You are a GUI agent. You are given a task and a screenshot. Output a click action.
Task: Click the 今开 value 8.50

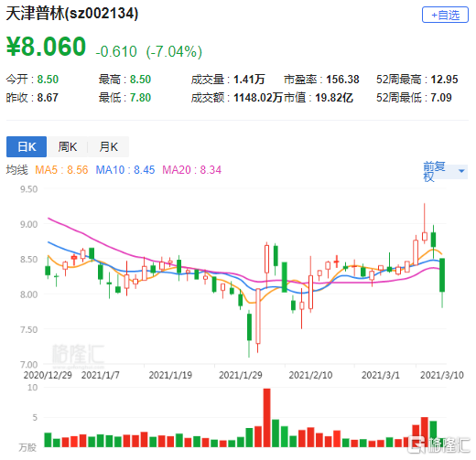pyautogui.click(x=48, y=80)
